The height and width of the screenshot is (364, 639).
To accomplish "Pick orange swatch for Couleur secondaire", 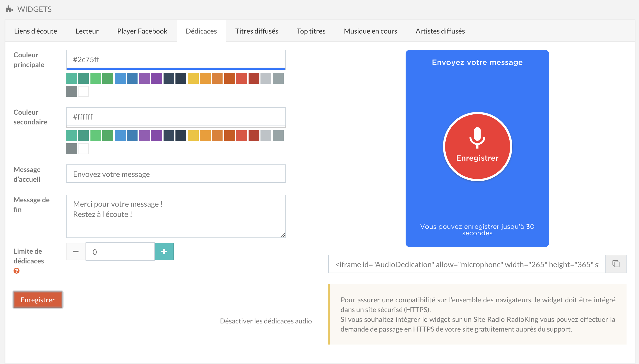I will [x=205, y=136].
